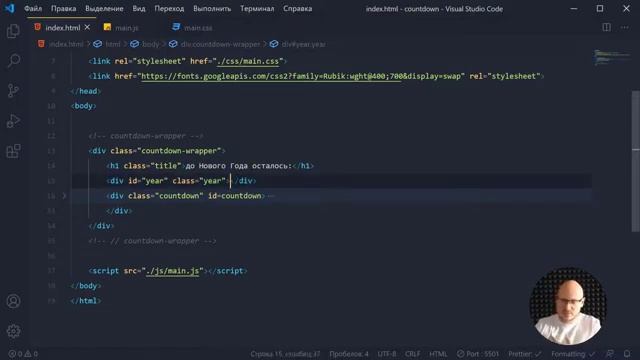The height and width of the screenshot is (360, 640).
Task: Click the closing html tag
Action: coord(86,301)
